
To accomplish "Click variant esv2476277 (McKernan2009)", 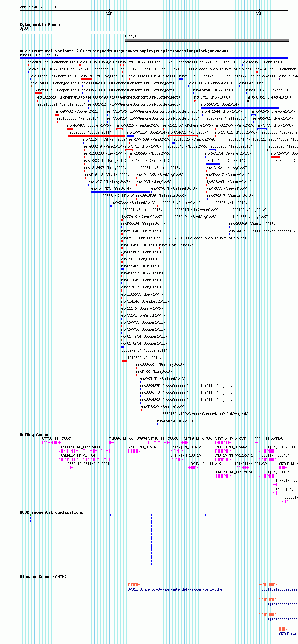I will (x=53, y=62).
